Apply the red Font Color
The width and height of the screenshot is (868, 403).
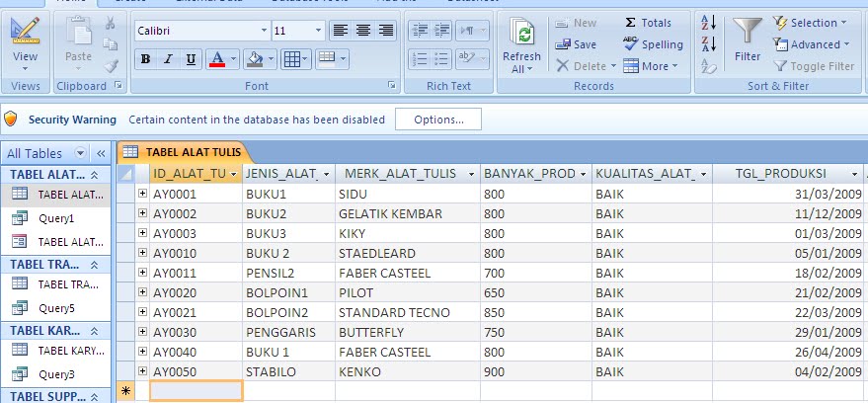coord(217,59)
